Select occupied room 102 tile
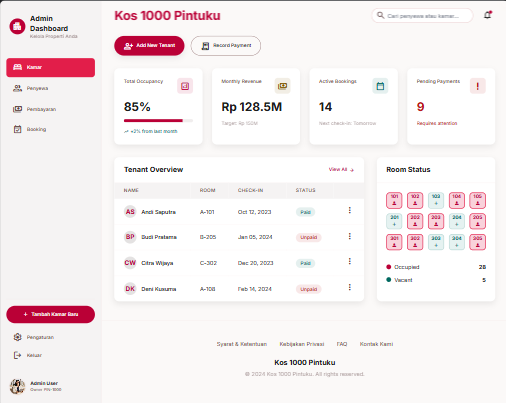 [415, 200]
